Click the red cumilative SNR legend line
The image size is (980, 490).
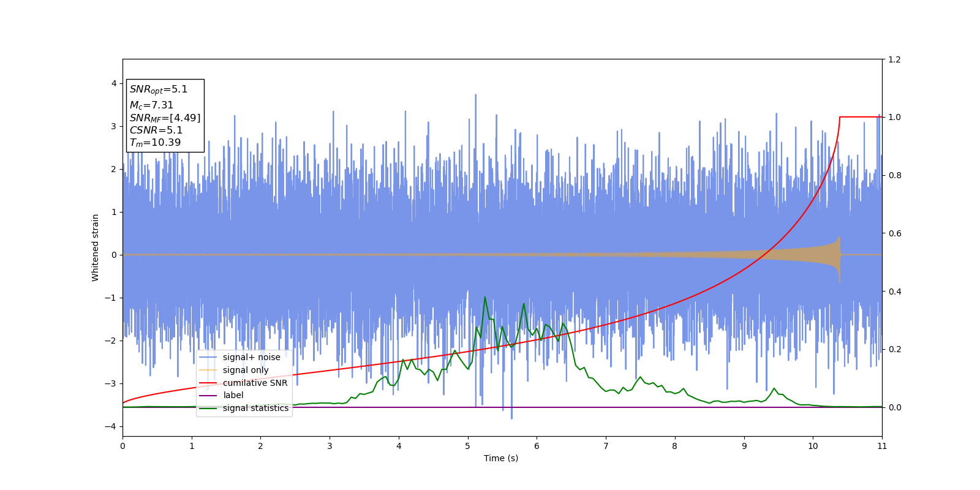208,383
